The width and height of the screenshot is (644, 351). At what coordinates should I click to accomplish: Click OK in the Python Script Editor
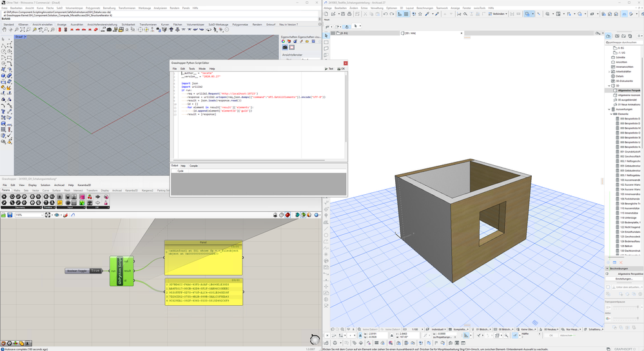342,68
